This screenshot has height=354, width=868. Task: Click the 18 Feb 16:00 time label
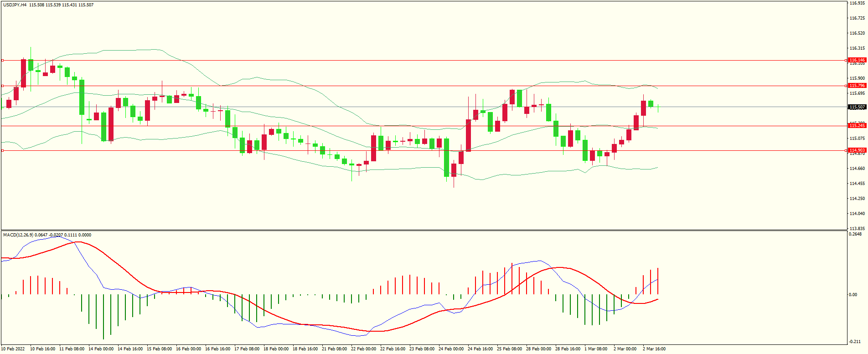[305, 349]
